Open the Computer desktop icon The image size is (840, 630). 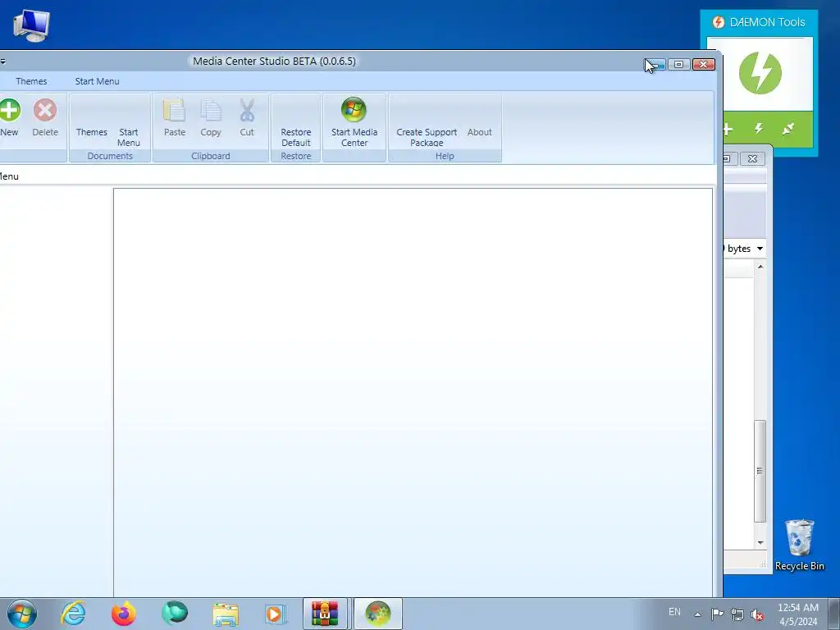coord(32,25)
